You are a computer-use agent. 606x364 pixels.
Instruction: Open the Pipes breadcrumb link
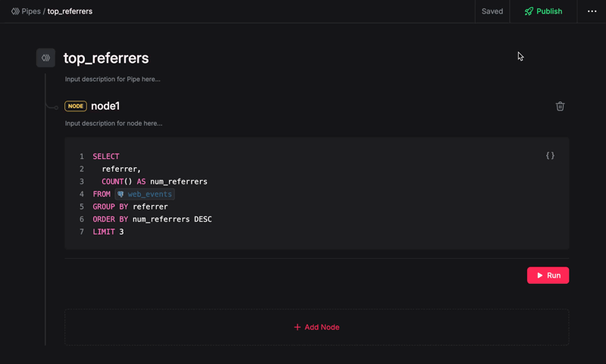[x=31, y=11]
